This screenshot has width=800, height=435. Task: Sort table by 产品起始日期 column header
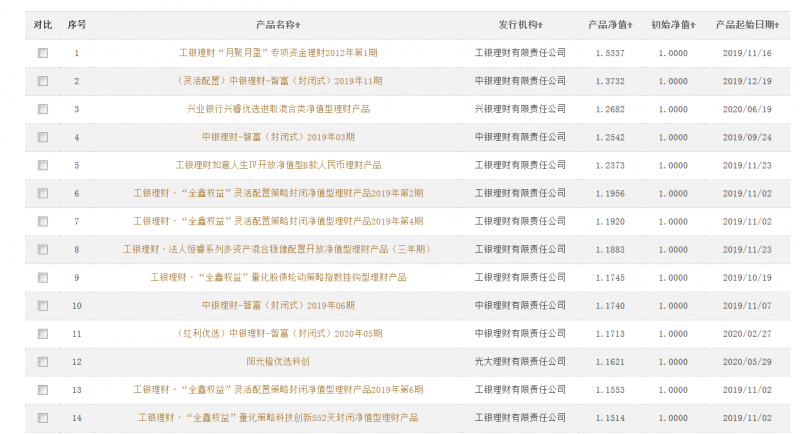[747, 24]
